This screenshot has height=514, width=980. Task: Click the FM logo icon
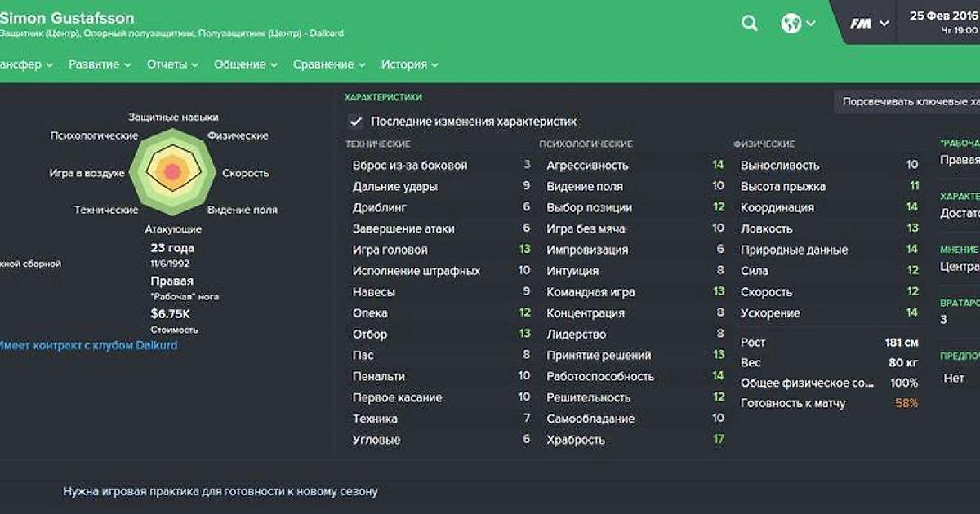(x=860, y=24)
